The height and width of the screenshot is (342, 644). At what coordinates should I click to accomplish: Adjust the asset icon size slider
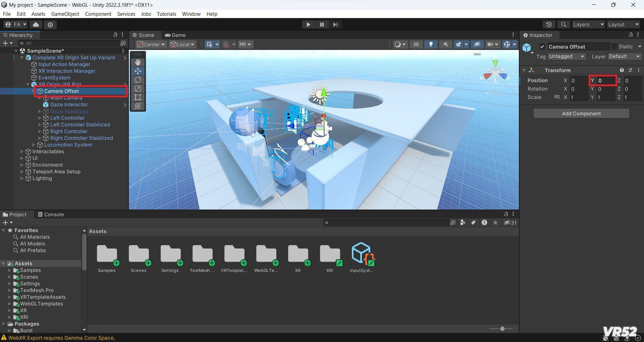click(502, 329)
